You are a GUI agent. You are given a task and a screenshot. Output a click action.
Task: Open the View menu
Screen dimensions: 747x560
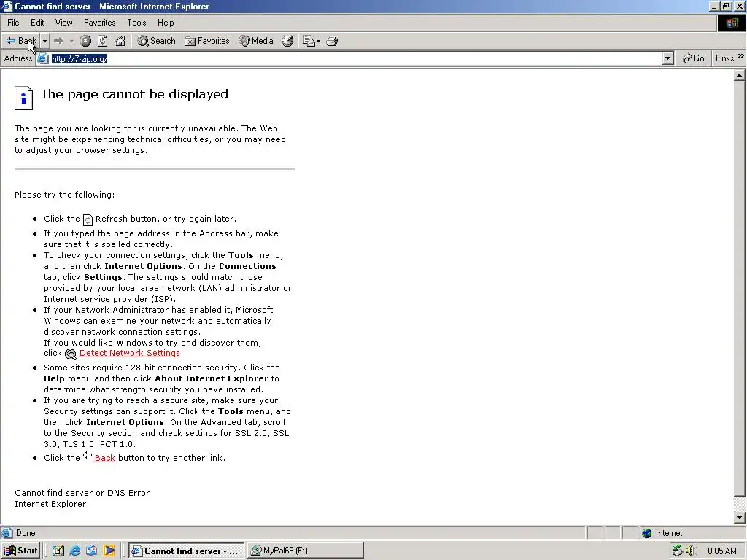click(x=64, y=23)
